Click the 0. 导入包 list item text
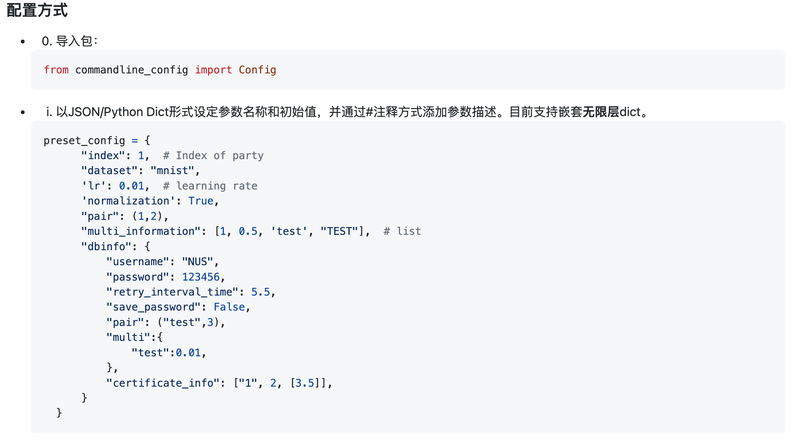 tap(69, 41)
